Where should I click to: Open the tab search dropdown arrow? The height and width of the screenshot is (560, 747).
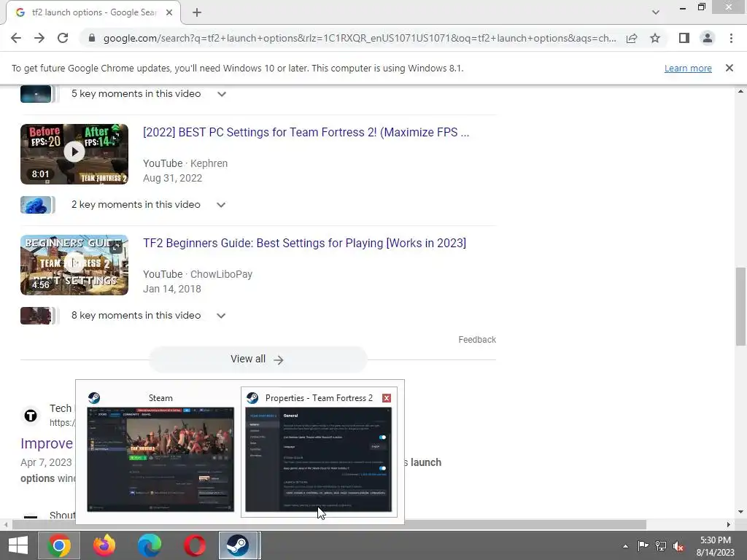(656, 12)
